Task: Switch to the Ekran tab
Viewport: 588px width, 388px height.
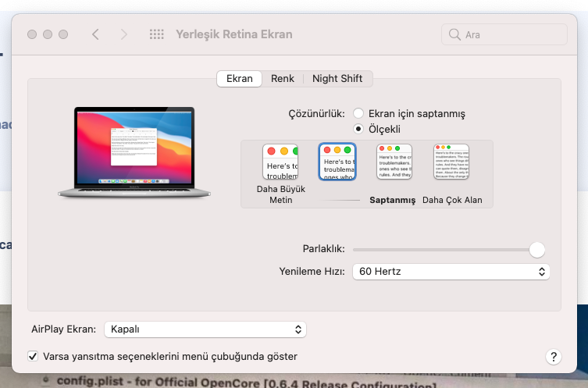Action: point(239,79)
